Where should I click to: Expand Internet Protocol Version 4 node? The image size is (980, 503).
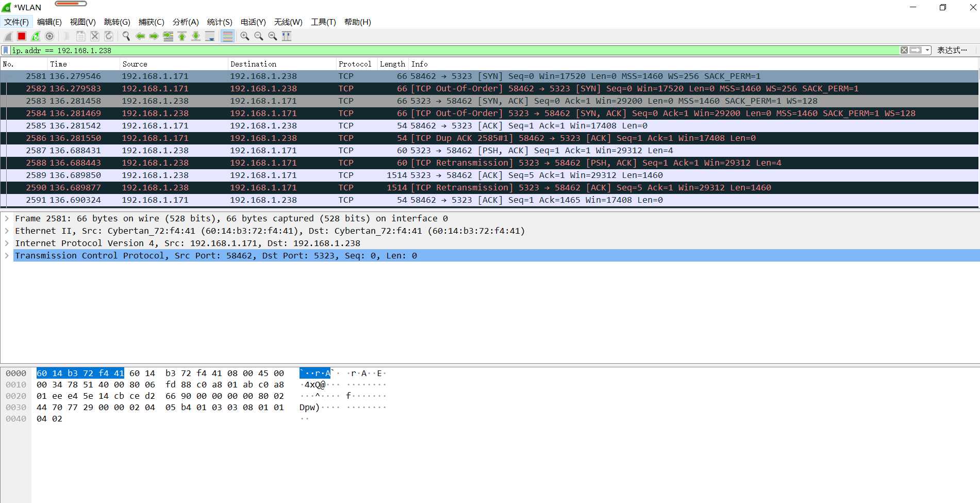click(7, 243)
